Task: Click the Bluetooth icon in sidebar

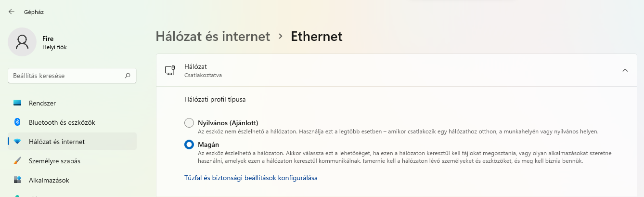Action: click(17, 122)
